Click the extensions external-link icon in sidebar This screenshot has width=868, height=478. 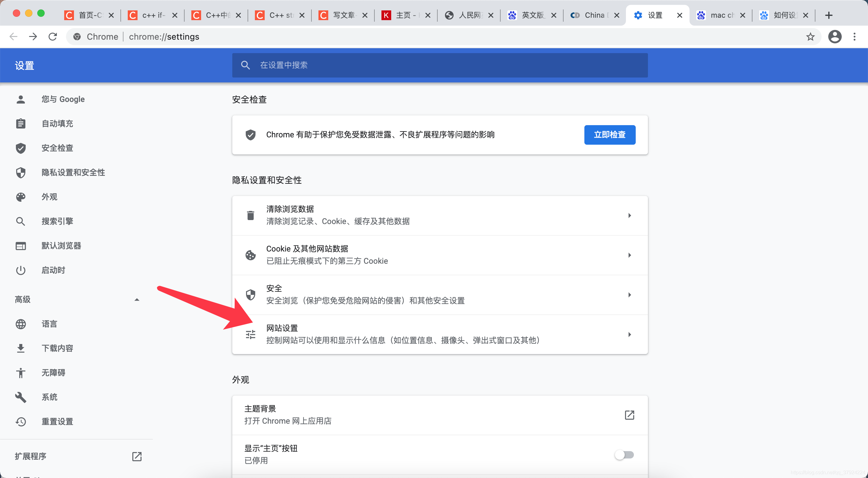pyautogui.click(x=137, y=456)
